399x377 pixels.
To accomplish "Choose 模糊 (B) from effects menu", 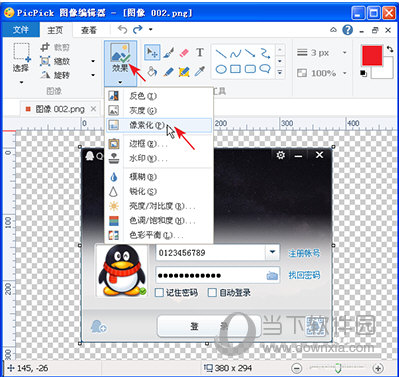I will tap(159, 177).
